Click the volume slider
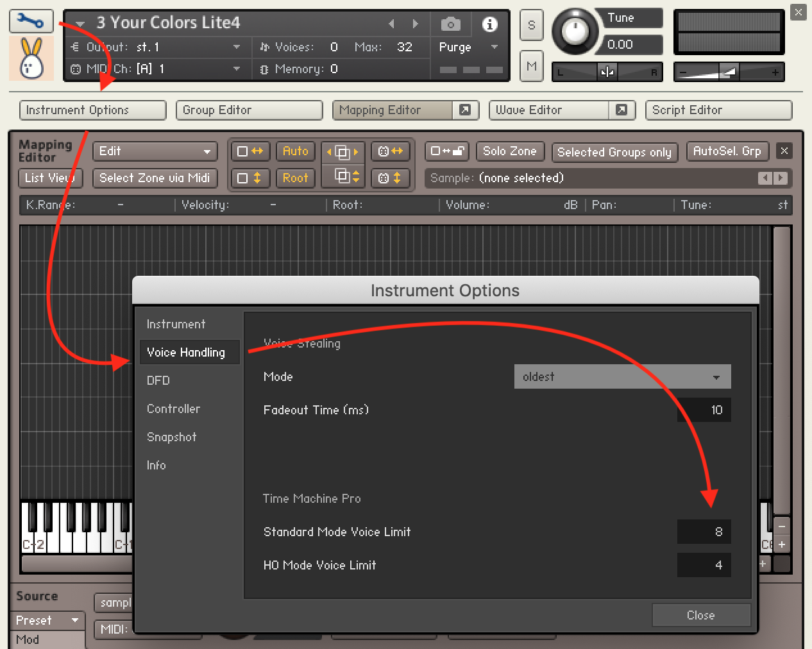The image size is (812, 649). [729, 72]
